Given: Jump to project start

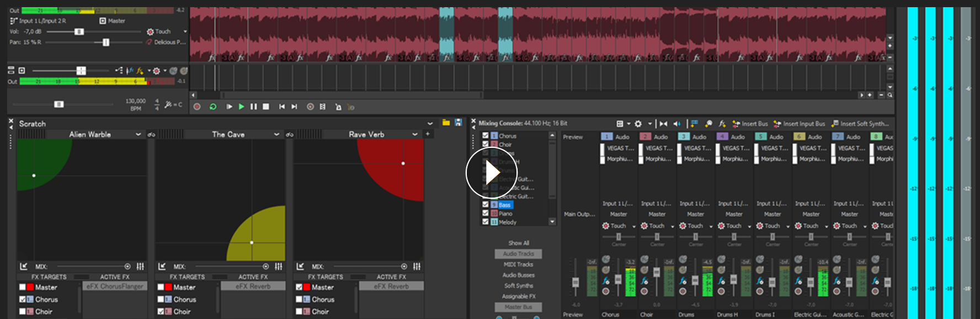Looking at the screenshot, I should point(281,107).
